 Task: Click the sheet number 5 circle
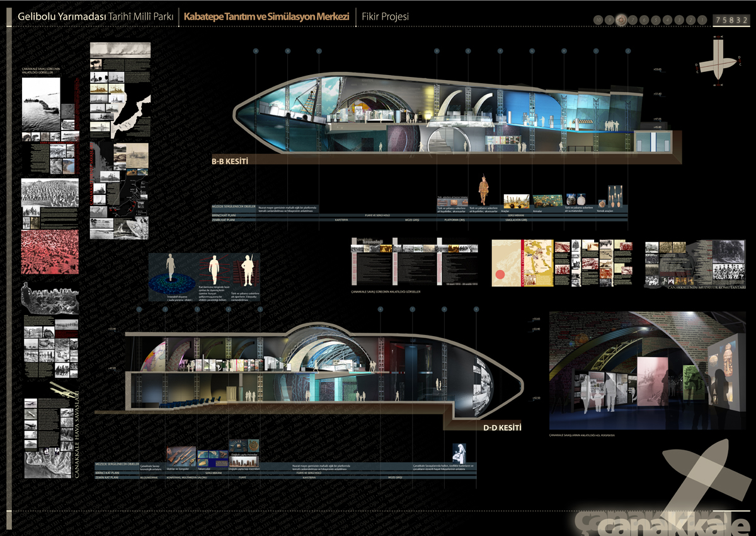click(x=656, y=20)
